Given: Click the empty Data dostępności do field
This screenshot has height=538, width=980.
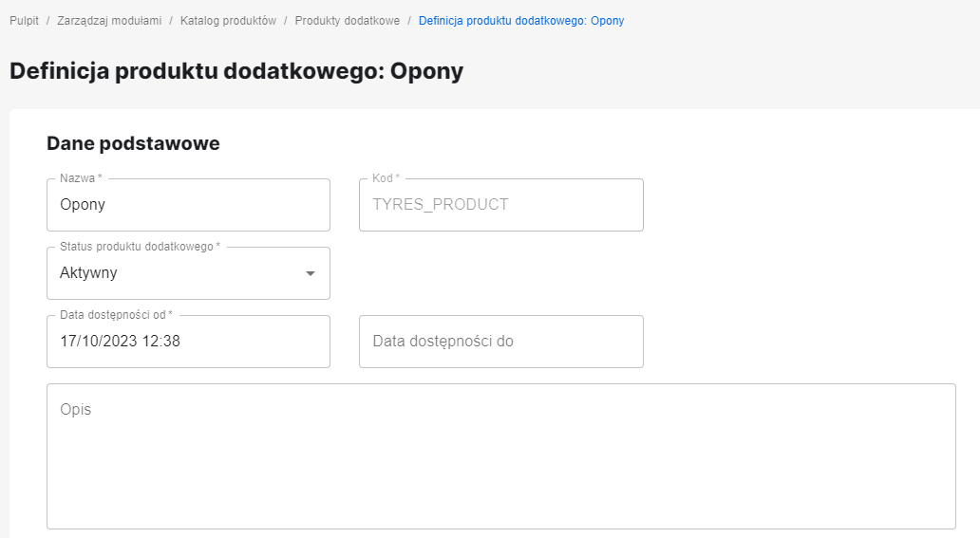Looking at the screenshot, I should (x=500, y=342).
